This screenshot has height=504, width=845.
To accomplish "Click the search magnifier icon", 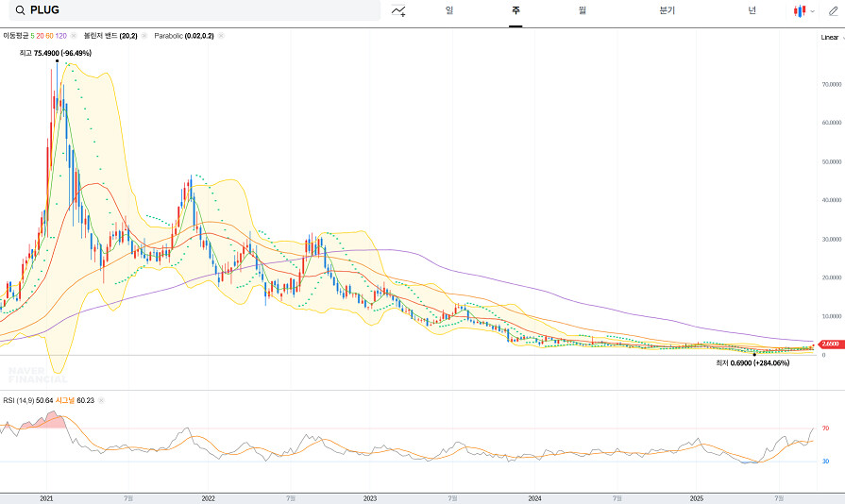I will click(x=20, y=10).
